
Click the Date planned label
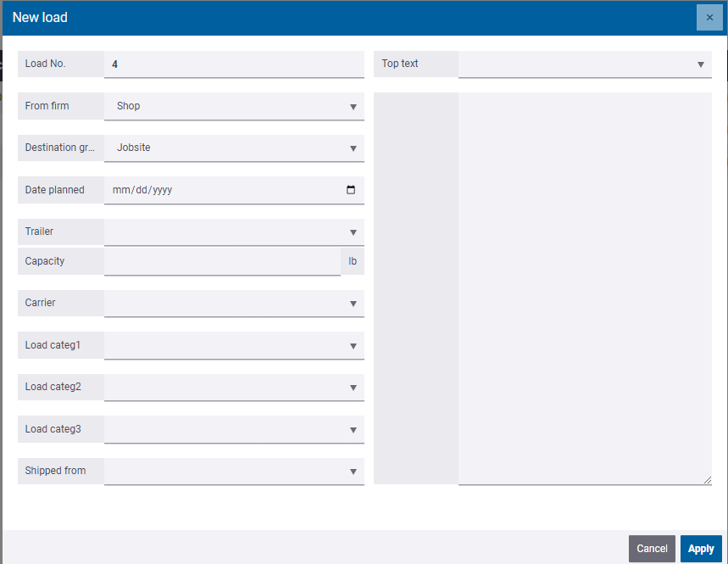pyautogui.click(x=55, y=189)
